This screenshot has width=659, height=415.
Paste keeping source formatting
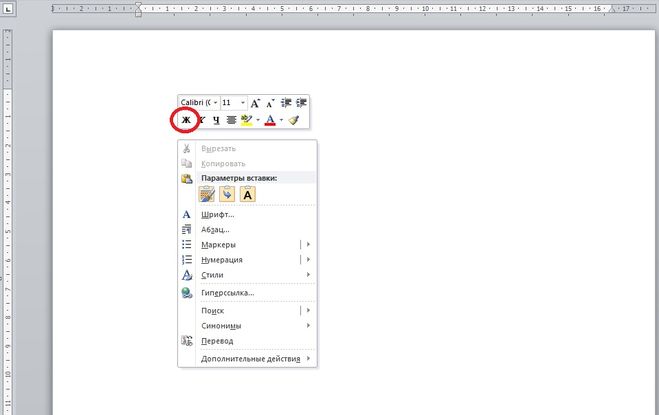(x=206, y=194)
